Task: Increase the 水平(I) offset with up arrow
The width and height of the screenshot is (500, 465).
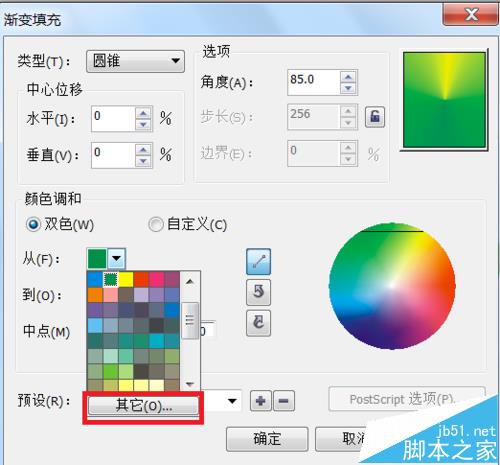Action: tap(143, 113)
